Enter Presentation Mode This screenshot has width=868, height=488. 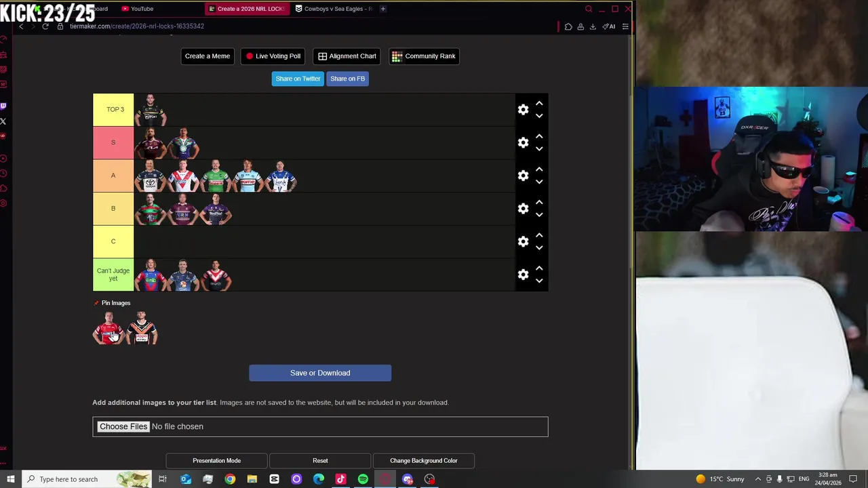coord(216,461)
